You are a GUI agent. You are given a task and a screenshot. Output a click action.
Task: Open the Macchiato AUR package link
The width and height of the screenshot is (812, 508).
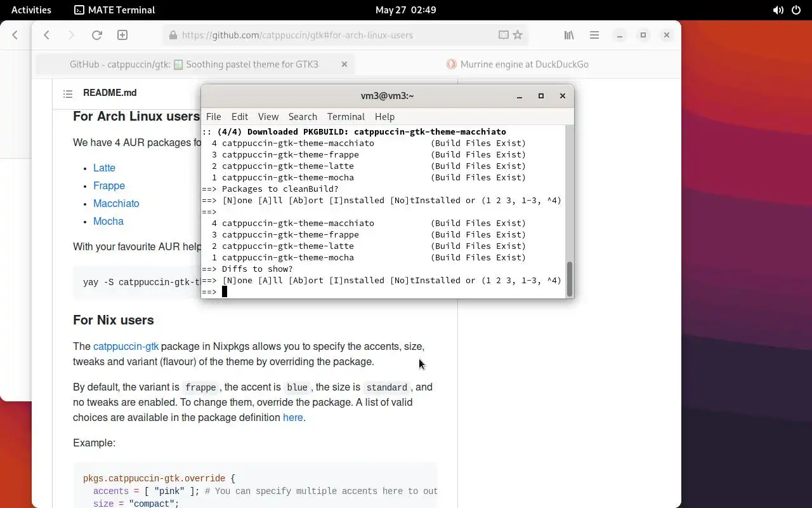116,203
